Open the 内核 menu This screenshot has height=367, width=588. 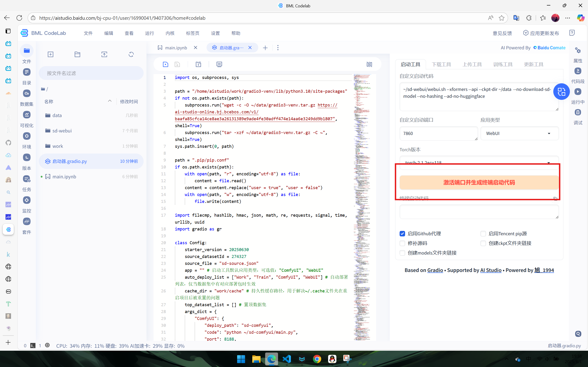tap(170, 33)
